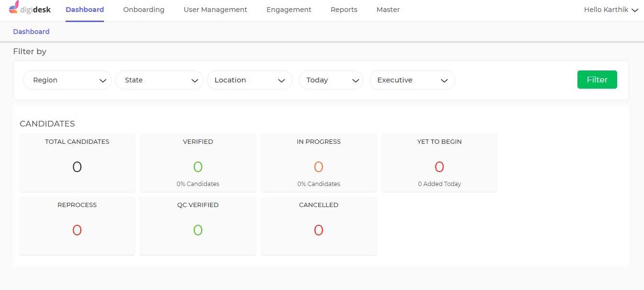View the Yet To Begin card
Viewport: 644px width, 290px height.
(439, 162)
